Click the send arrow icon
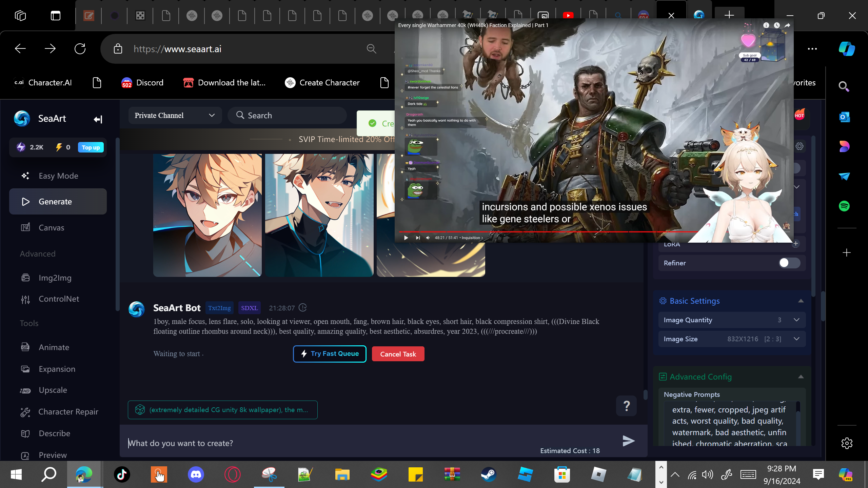The height and width of the screenshot is (488, 868). coord(629,441)
